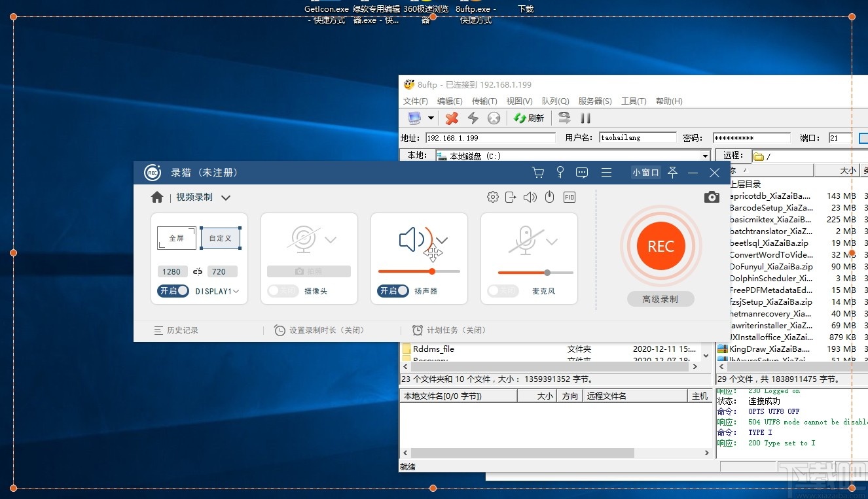This screenshot has width=868, height=499.
Task: Open the shopping cart purchase icon
Action: click(537, 172)
